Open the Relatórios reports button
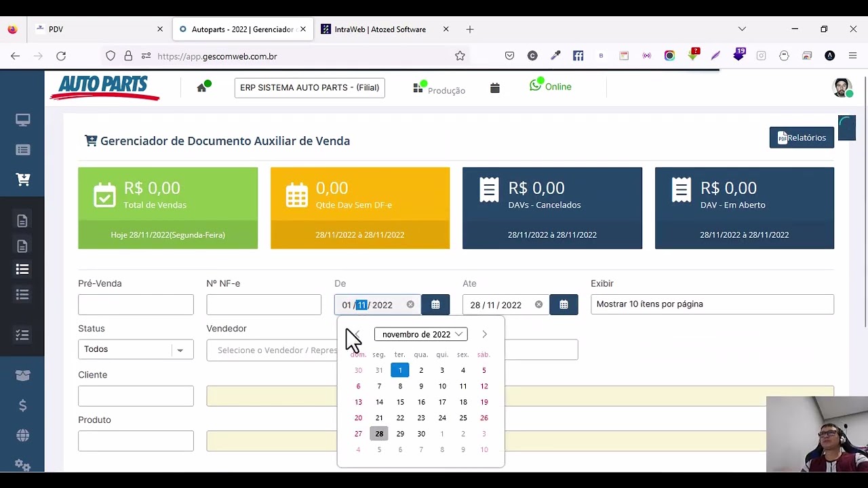 coord(802,138)
